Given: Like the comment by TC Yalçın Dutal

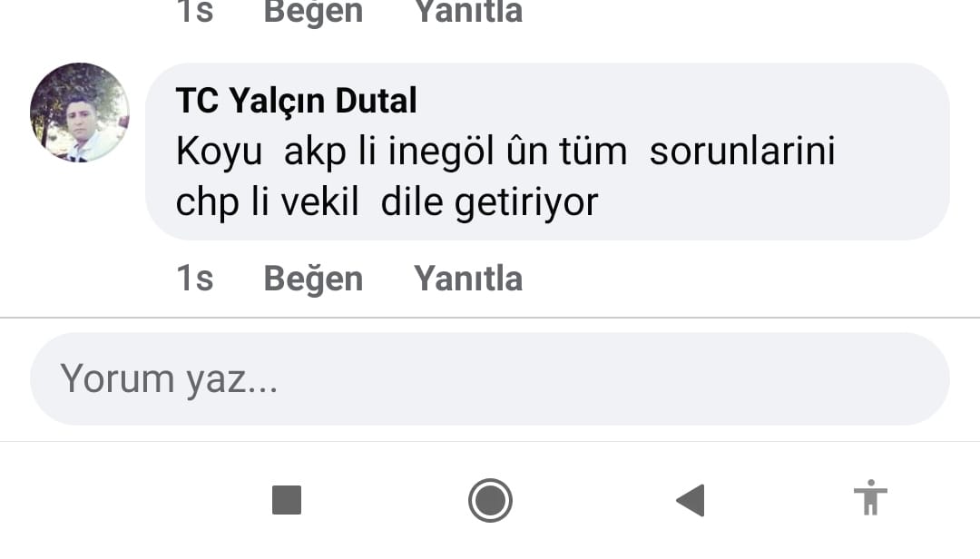Looking at the screenshot, I should [x=313, y=279].
